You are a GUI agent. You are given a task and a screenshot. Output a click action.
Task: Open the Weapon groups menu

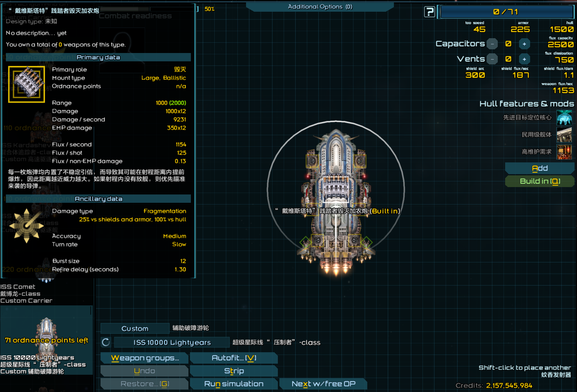(145, 358)
